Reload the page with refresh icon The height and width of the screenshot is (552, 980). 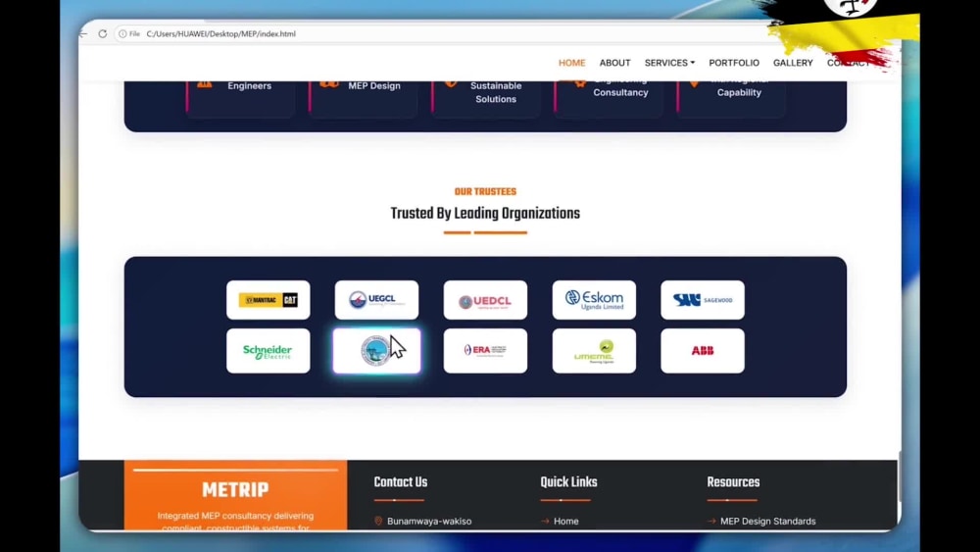click(103, 33)
